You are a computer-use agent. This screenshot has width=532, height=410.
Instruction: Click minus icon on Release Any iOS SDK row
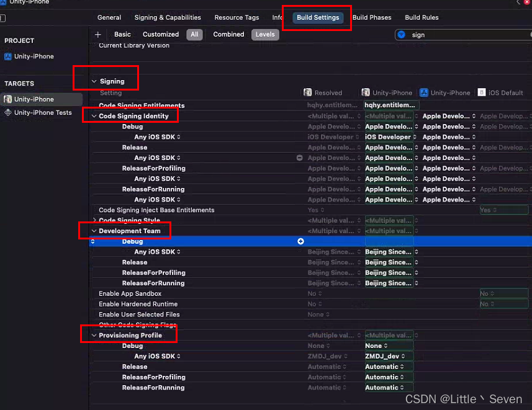point(300,158)
